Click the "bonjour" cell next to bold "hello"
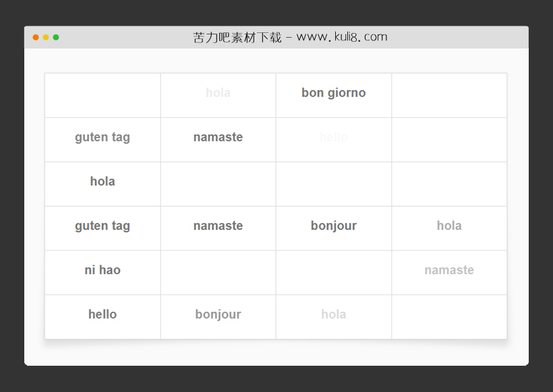The image size is (553, 392). coord(218,315)
